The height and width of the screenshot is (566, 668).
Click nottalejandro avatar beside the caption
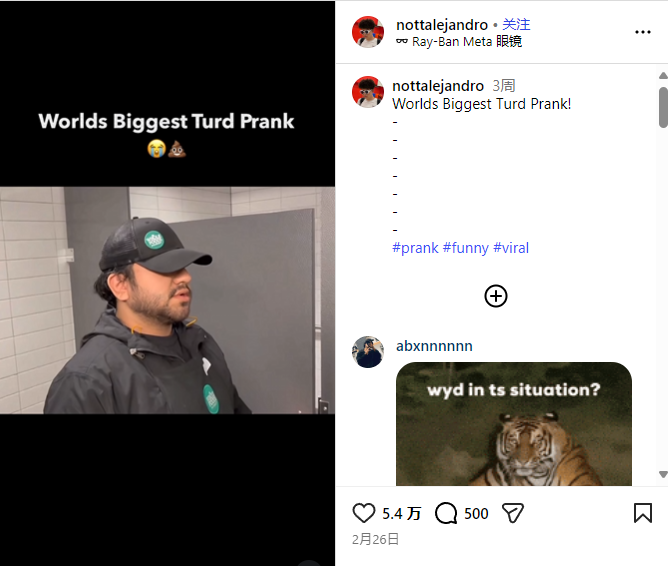[x=368, y=92]
